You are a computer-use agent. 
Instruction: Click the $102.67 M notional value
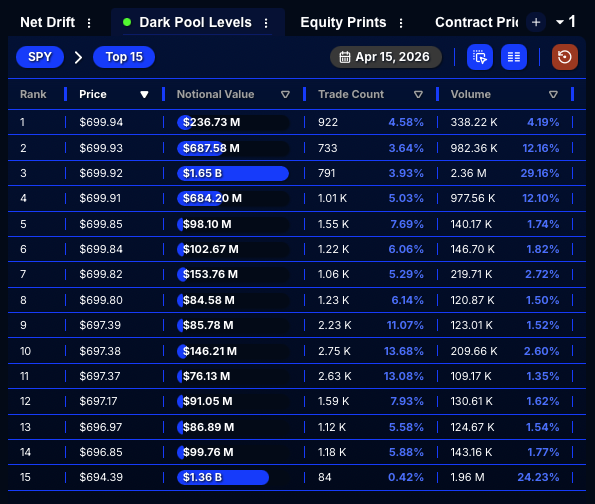click(211, 249)
